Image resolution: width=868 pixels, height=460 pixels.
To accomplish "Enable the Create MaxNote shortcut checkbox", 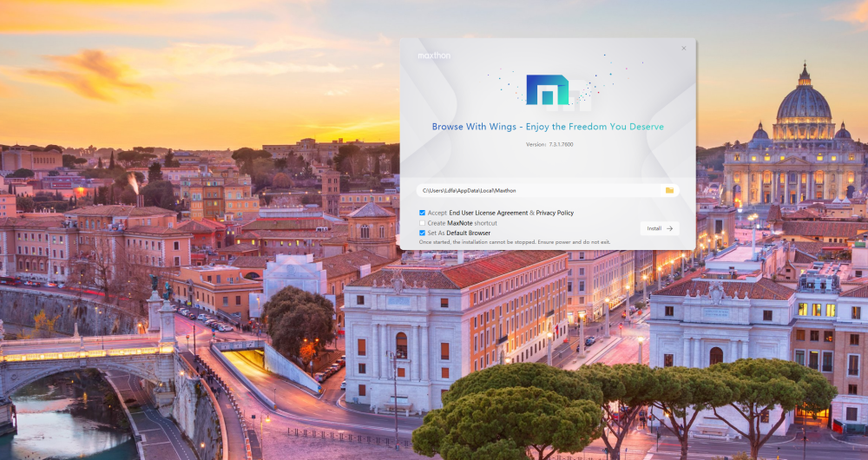I will tap(422, 223).
